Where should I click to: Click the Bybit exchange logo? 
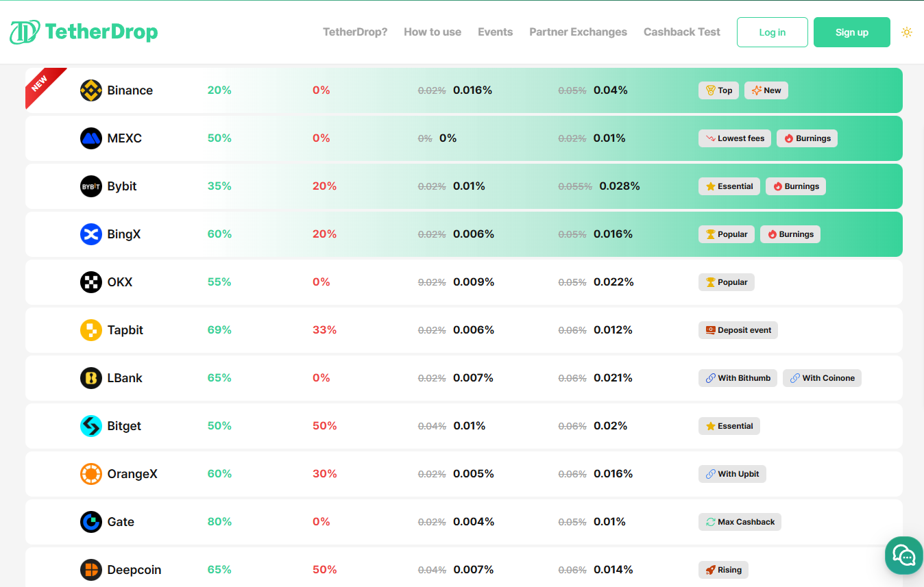pos(91,186)
